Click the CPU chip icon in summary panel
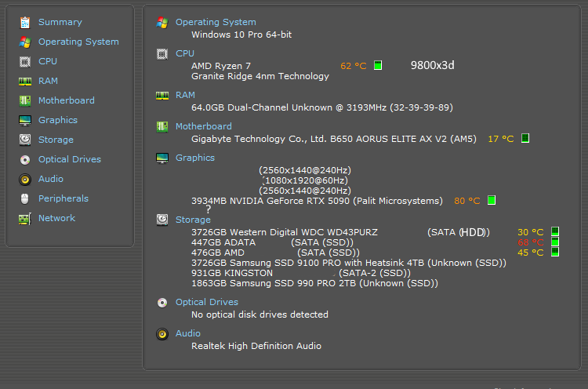The width and height of the screenshot is (588, 389). coord(162,54)
